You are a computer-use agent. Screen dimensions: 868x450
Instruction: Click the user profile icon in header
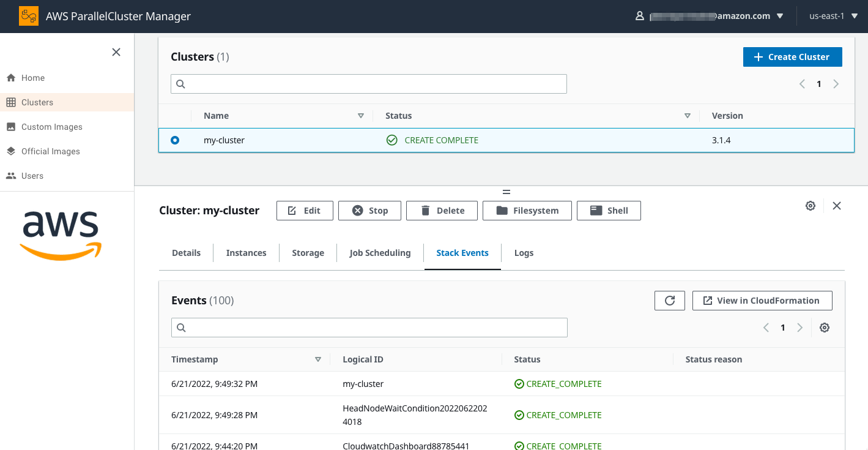tap(640, 16)
